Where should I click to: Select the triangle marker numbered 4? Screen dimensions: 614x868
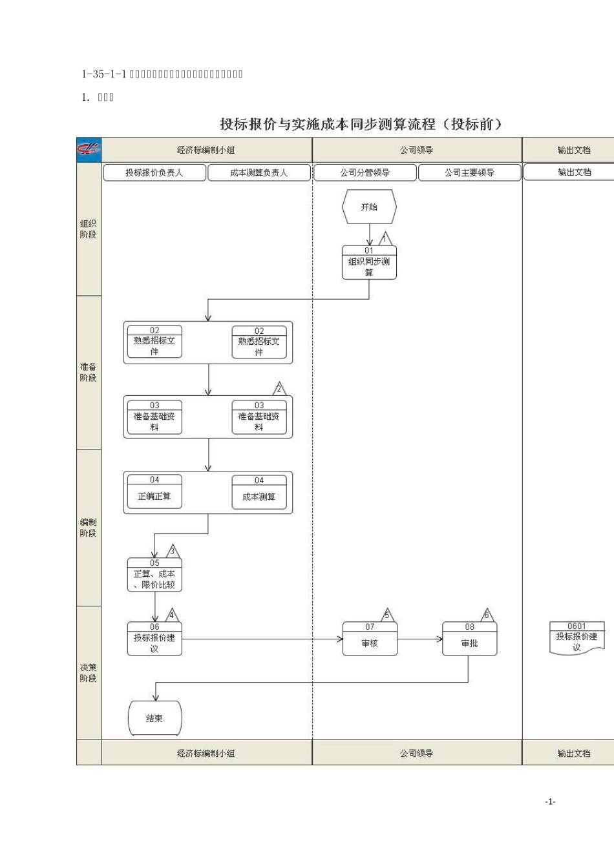tap(172, 615)
